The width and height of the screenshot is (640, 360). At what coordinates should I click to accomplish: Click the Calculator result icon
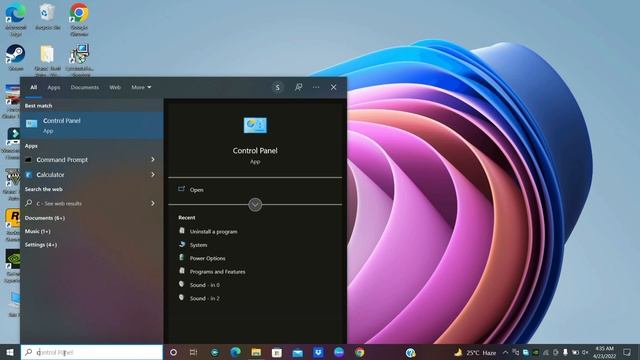coord(28,175)
